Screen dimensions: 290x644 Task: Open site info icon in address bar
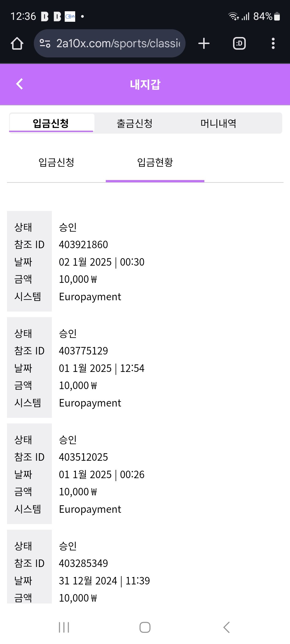(45, 43)
